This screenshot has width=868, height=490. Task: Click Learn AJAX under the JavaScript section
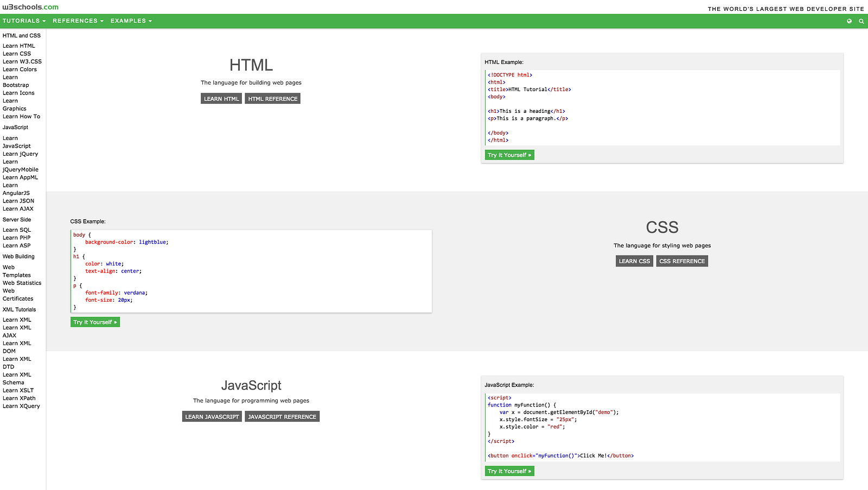coord(18,209)
